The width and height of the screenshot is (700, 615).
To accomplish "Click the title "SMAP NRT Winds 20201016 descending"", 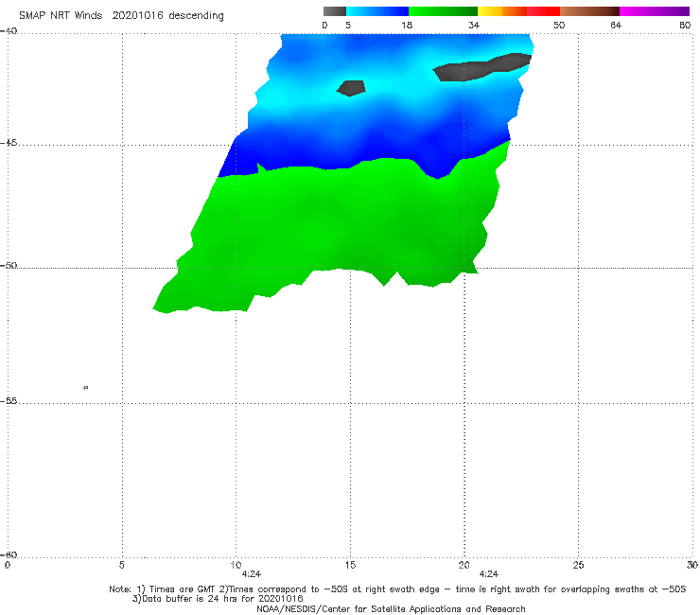I will click(121, 16).
